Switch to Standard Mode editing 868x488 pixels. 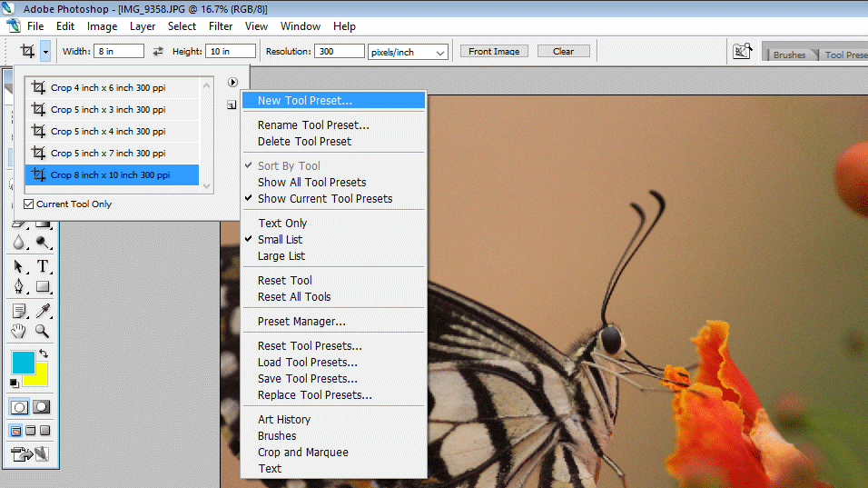click(19, 407)
